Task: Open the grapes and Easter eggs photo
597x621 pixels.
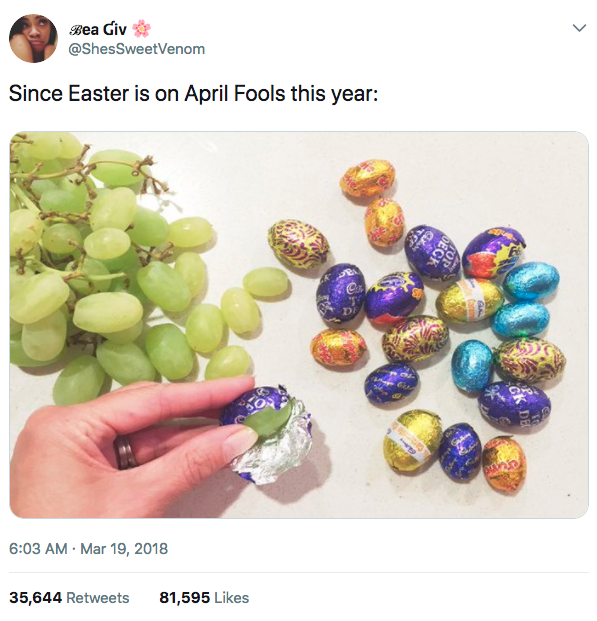Action: (299, 324)
